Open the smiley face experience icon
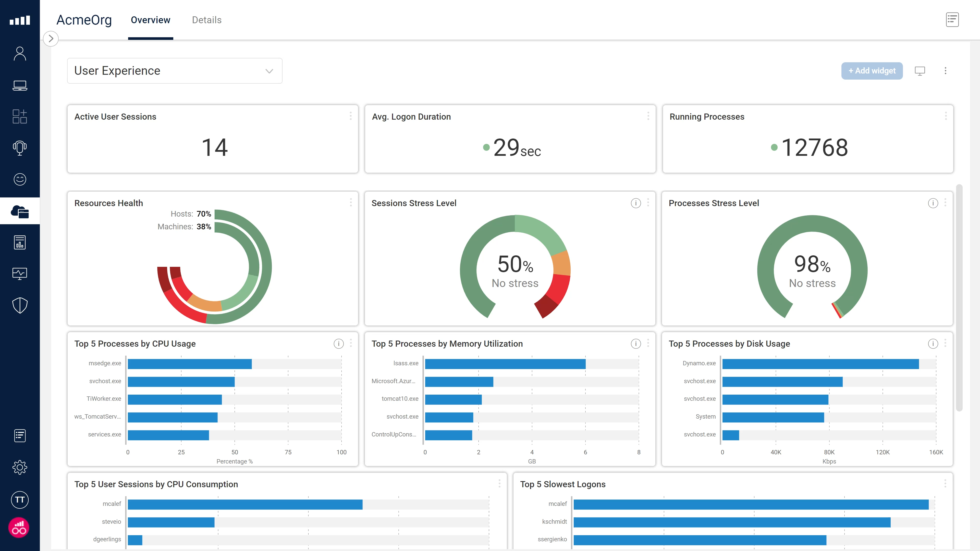Screen dimensions: 980x551 click(20, 179)
